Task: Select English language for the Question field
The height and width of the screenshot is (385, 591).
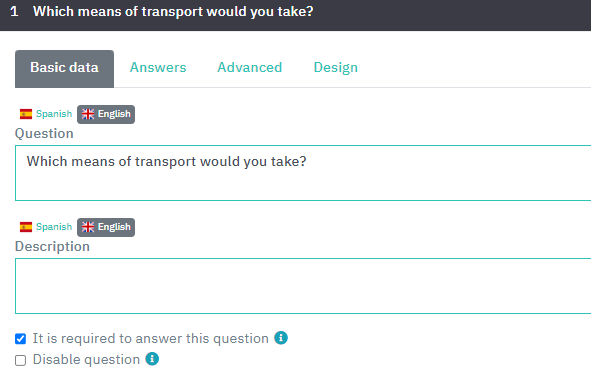Action: pos(106,114)
